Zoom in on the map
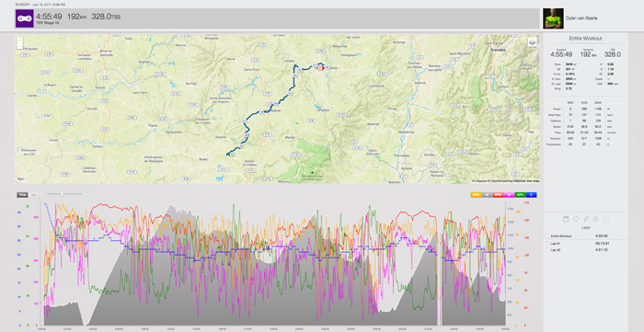This screenshot has width=644, height=332. tap(19, 40)
